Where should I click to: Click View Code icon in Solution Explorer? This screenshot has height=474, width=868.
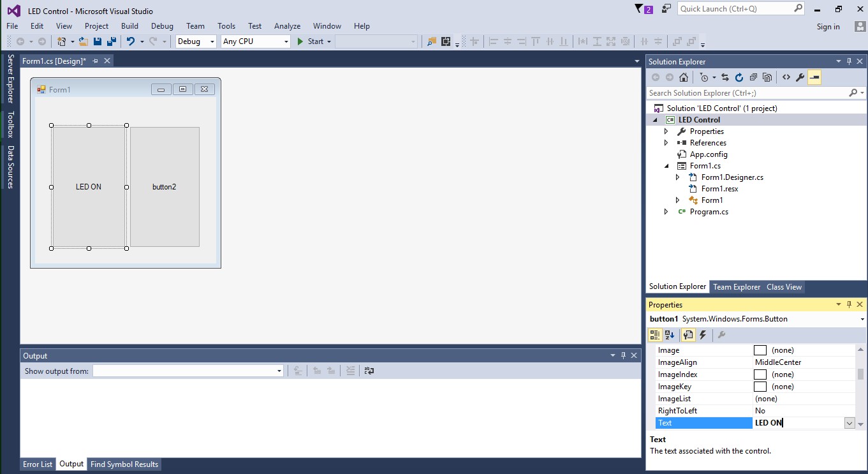[x=786, y=77]
